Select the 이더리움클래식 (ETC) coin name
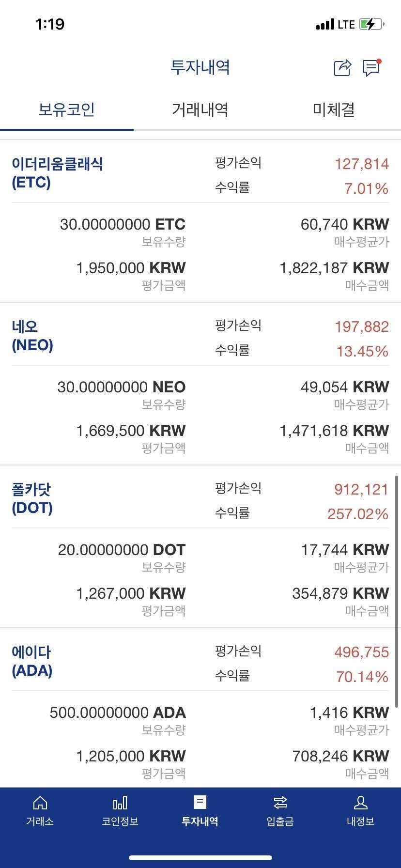This screenshot has width=401, height=868. click(x=57, y=173)
